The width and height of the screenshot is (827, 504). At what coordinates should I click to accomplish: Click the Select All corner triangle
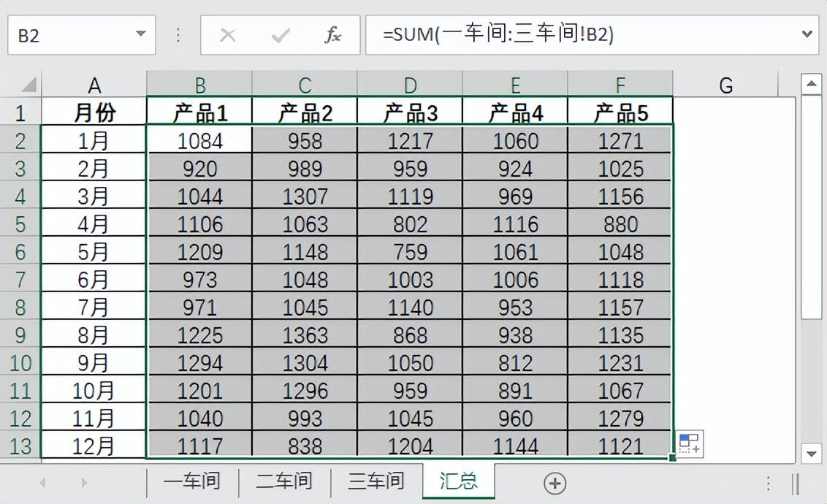point(28,84)
